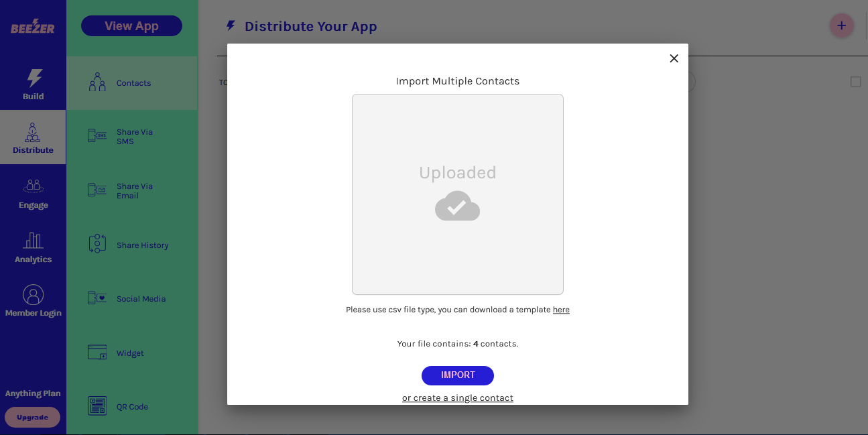Go to Social Media sharing
The width and height of the screenshot is (868, 435).
(x=141, y=299)
